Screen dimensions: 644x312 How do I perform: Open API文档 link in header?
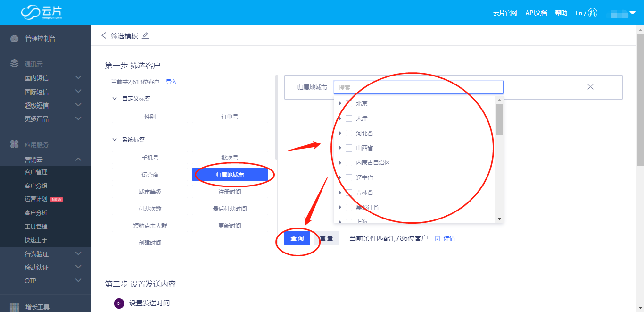(x=536, y=13)
